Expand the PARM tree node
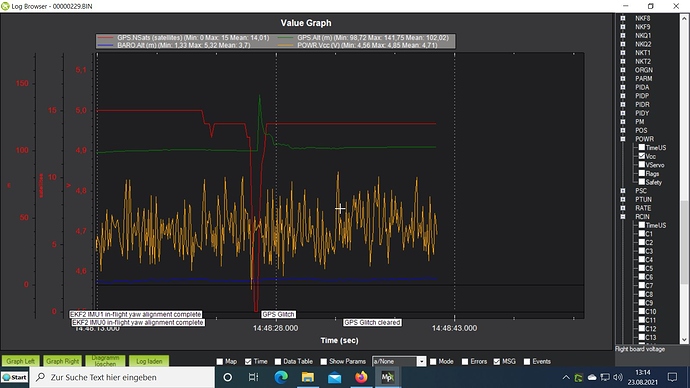Screen dimensions: 690x388 pos(623,78)
